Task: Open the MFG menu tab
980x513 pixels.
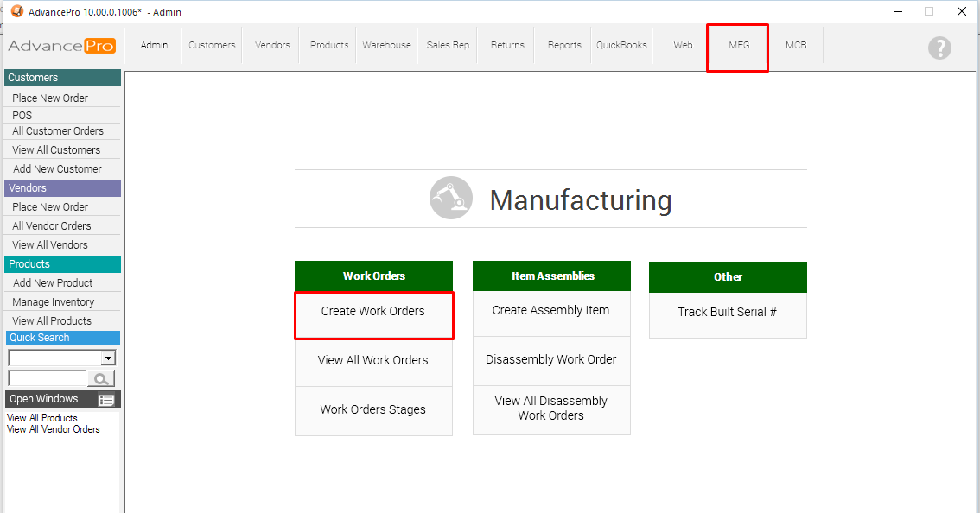Action: tap(738, 46)
